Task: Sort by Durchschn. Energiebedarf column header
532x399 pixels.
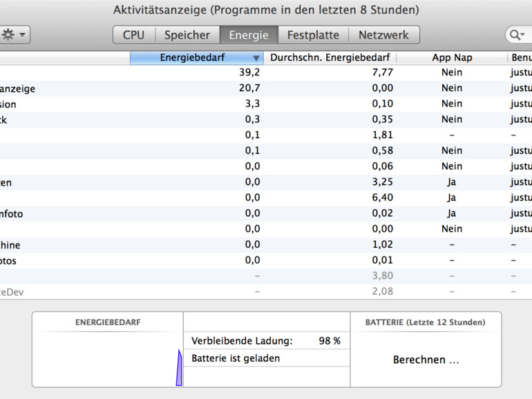Action: pos(330,58)
